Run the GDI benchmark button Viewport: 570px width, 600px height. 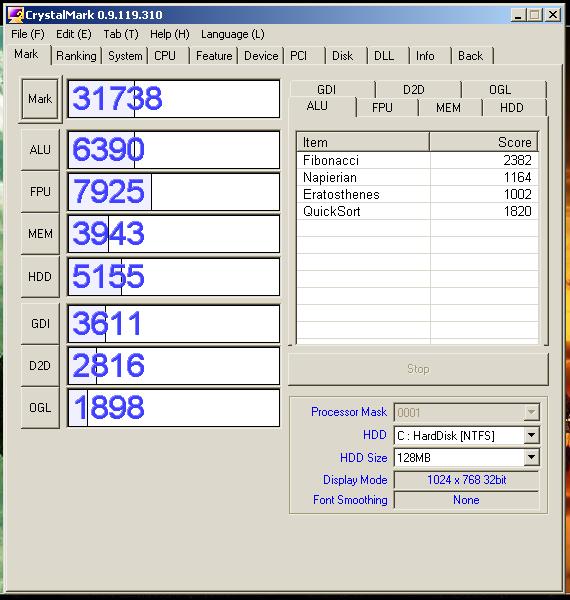tap(40, 324)
